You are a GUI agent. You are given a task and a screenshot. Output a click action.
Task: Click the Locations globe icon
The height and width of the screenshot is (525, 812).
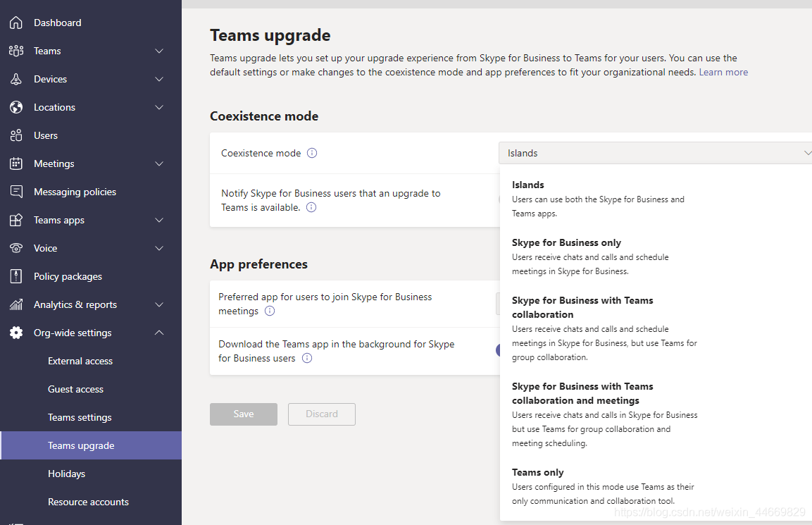pos(16,107)
